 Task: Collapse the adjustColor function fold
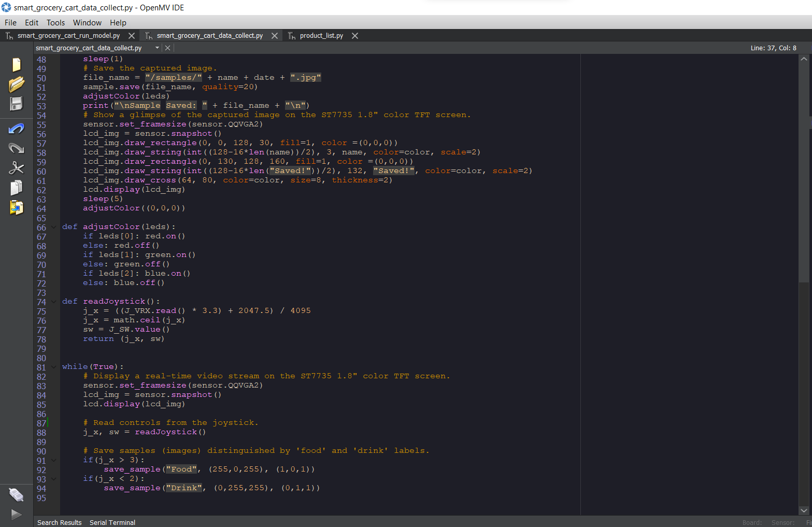pyautogui.click(x=53, y=226)
